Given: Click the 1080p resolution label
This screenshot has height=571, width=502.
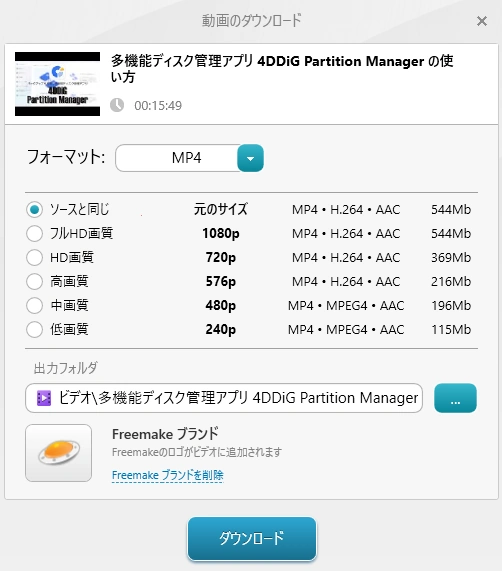Looking at the screenshot, I should coord(221,233).
